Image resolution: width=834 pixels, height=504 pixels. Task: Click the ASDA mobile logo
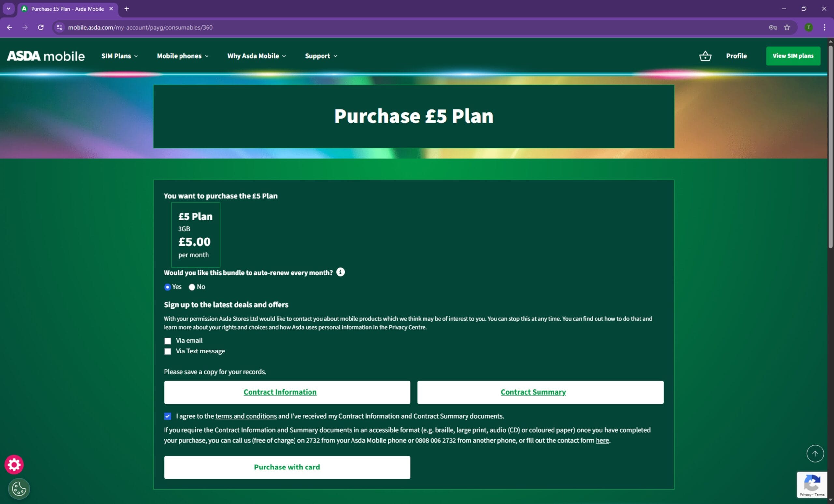pyautogui.click(x=46, y=56)
